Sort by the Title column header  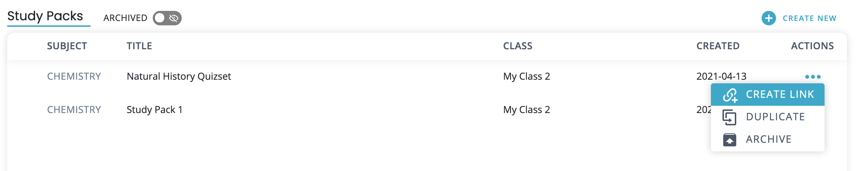[139, 46]
